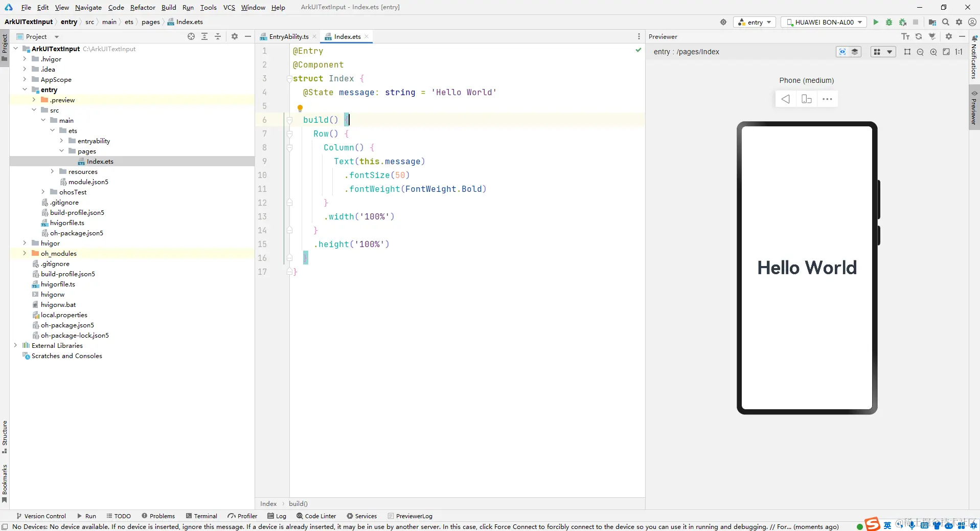Collapse all nodes in the Project tree
Image resolution: width=980 pixels, height=531 pixels.
218,36
